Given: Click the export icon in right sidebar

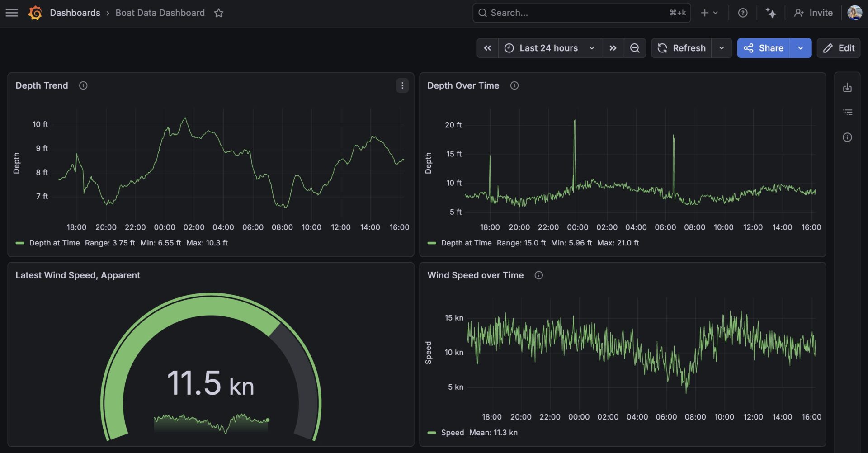Looking at the screenshot, I should point(847,88).
